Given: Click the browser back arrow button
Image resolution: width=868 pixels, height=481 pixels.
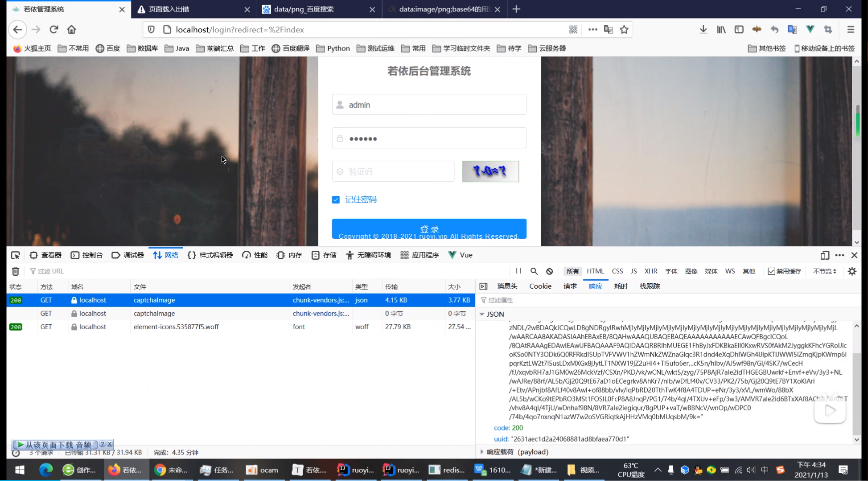Looking at the screenshot, I should pos(17,29).
